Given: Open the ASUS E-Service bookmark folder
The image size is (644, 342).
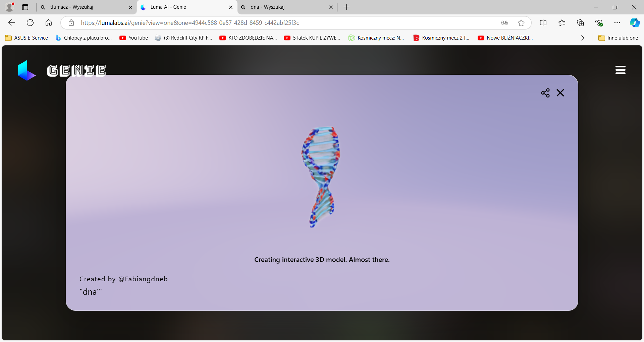Looking at the screenshot, I should tap(27, 38).
